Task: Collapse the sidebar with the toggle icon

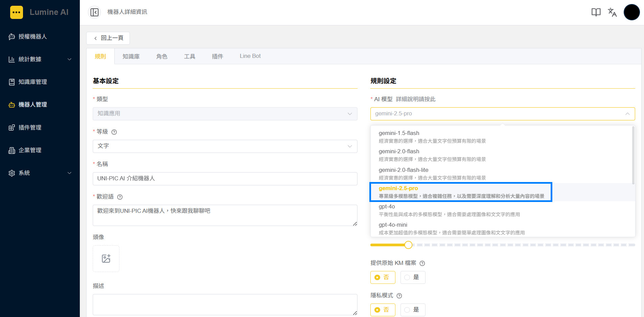Action: click(94, 12)
